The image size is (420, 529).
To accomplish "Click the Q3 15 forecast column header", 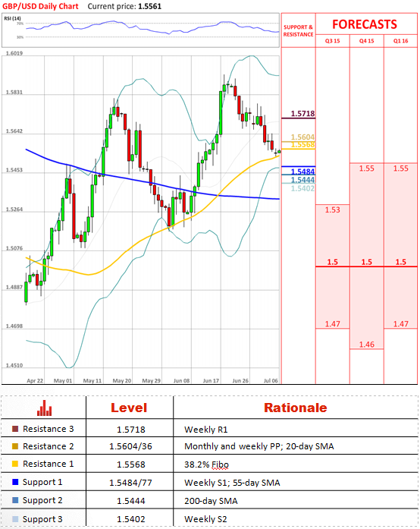I will pyautogui.click(x=332, y=41).
